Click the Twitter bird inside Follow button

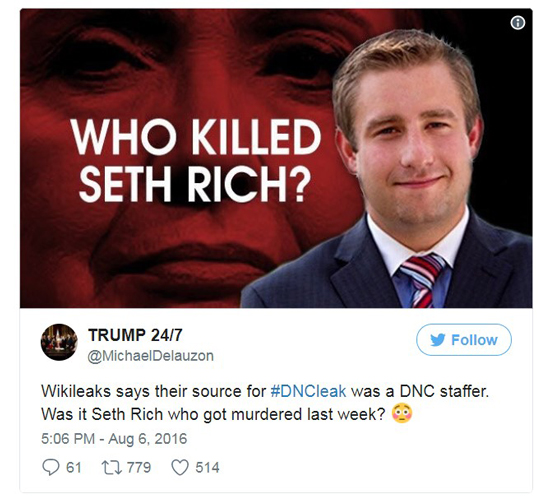[x=437, y=340]
